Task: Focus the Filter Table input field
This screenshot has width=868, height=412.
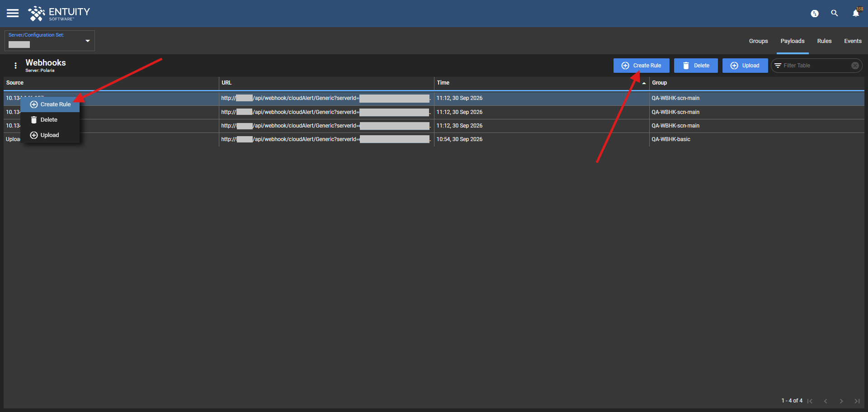Action: click(816, 66)
